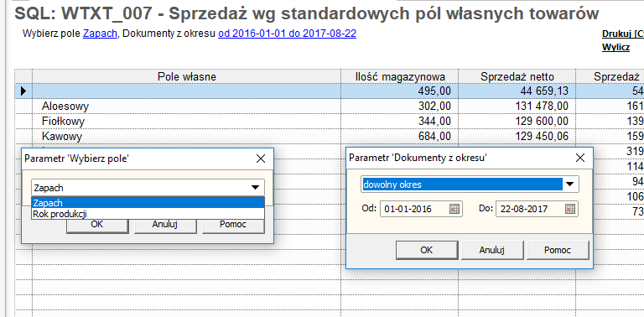Expand the 'dowolny okres' period dropdown

click(569, 184)
